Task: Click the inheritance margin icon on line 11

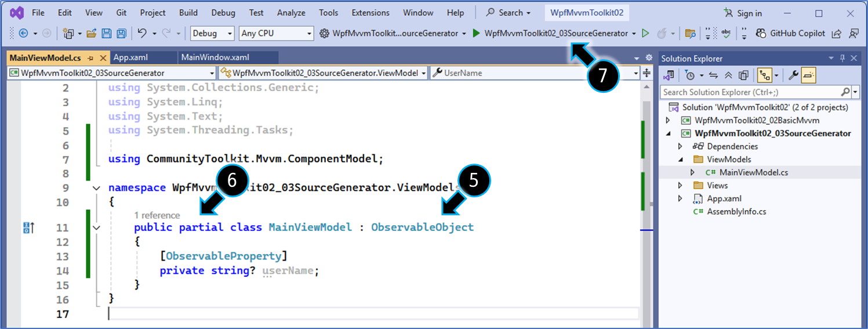Action: coord(28,227)
